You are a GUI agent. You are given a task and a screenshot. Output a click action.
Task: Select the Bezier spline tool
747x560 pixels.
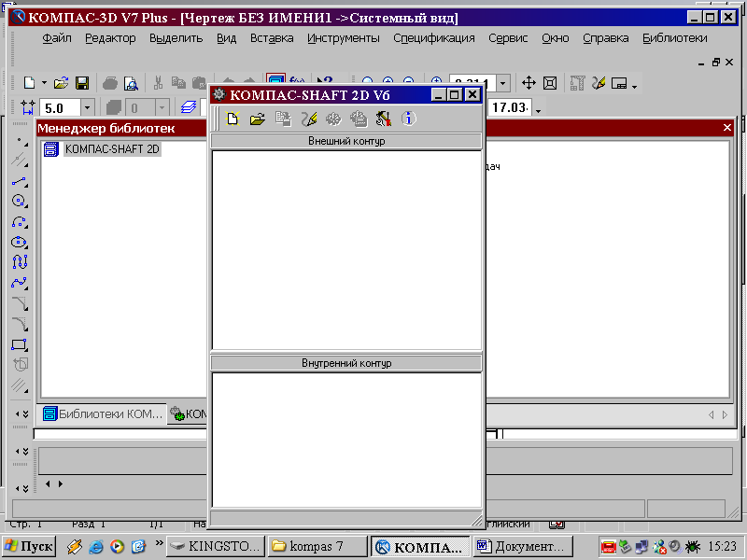pos(20,283)
